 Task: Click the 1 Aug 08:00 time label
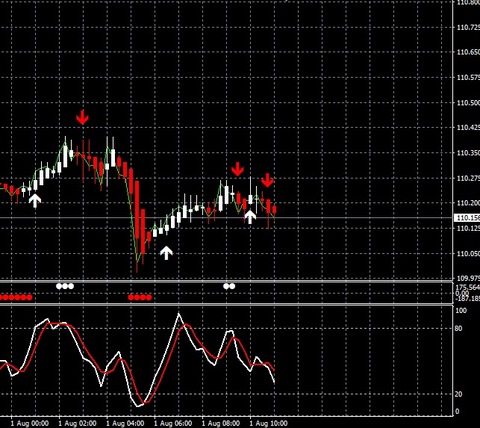pos(221,423)
